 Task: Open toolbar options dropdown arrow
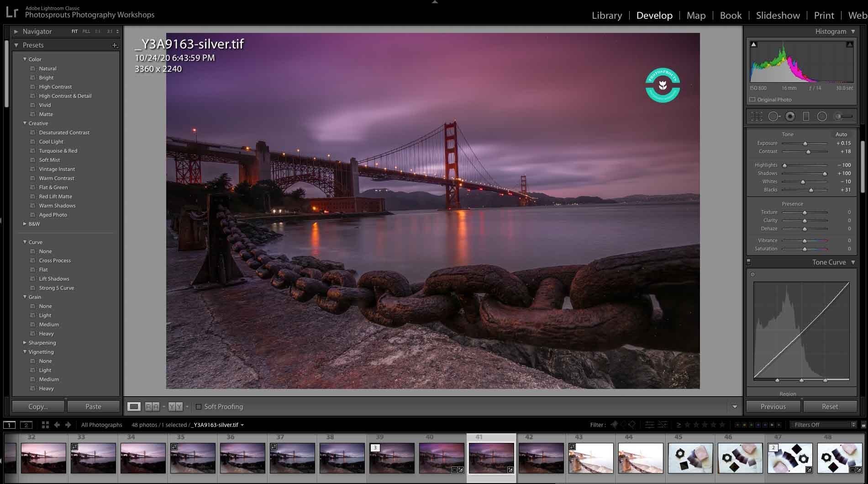tap(734, 406)
